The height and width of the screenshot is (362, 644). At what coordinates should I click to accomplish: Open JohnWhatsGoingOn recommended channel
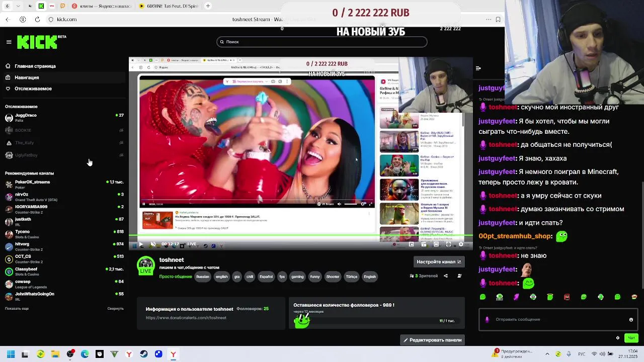tap(64, 296)
